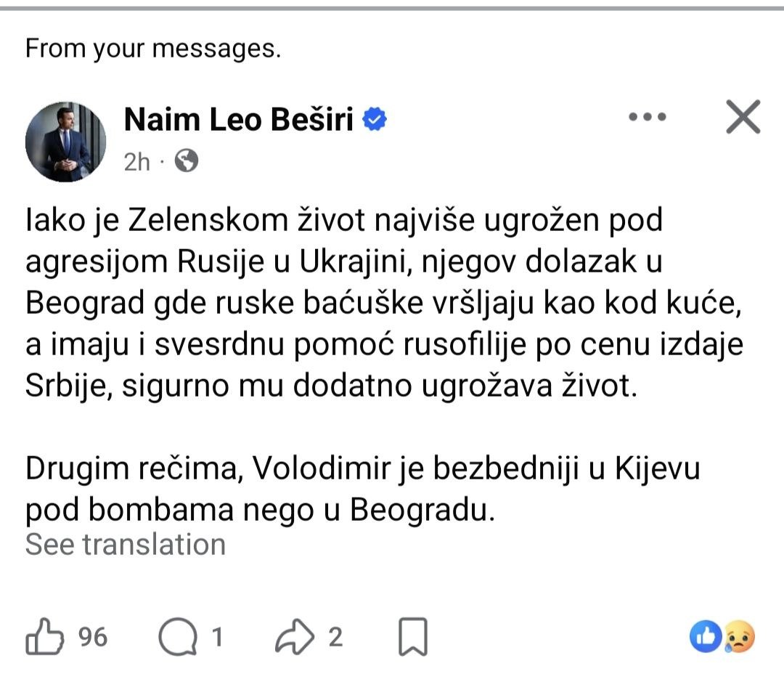This screenshot has height=674, width=784.
Task: Click the first paragraph about Zelenskom
Action: (x=384, y=303)
